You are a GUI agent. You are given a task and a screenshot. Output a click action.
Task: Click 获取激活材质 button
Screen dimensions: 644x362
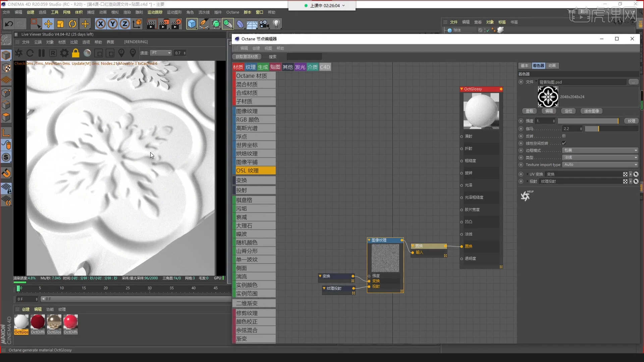(x=247, y=57)
